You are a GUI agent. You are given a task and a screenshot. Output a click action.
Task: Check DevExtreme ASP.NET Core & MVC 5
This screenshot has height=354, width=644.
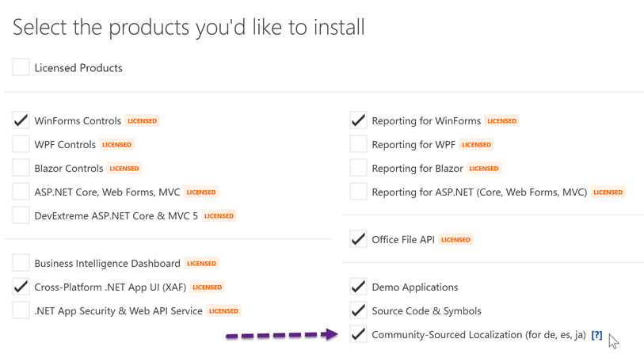tap(21, 215)
